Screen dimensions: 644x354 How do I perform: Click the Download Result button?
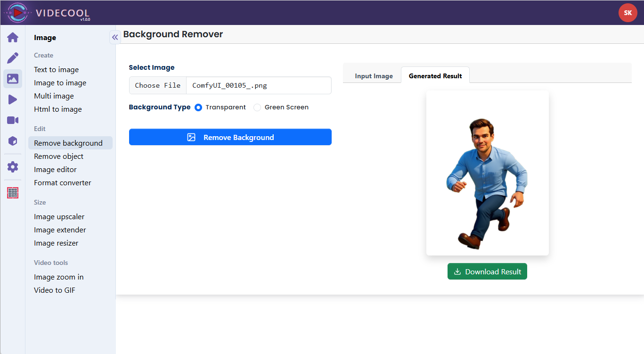click(x=487, y=272)
